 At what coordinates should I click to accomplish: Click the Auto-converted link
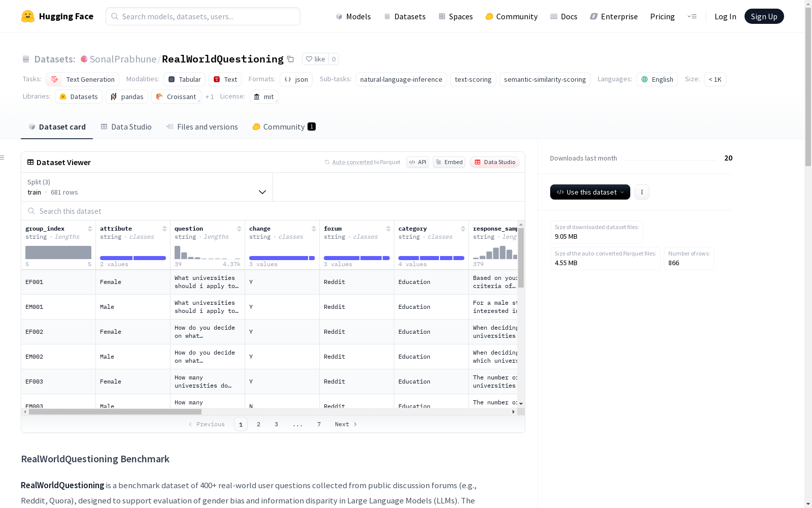tap(353, 162)
